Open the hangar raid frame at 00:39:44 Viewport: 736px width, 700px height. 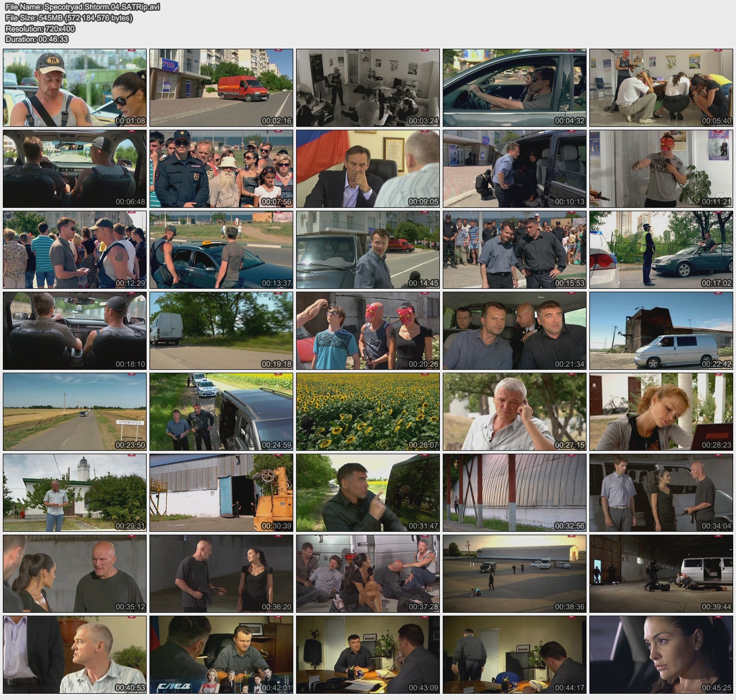661,574
